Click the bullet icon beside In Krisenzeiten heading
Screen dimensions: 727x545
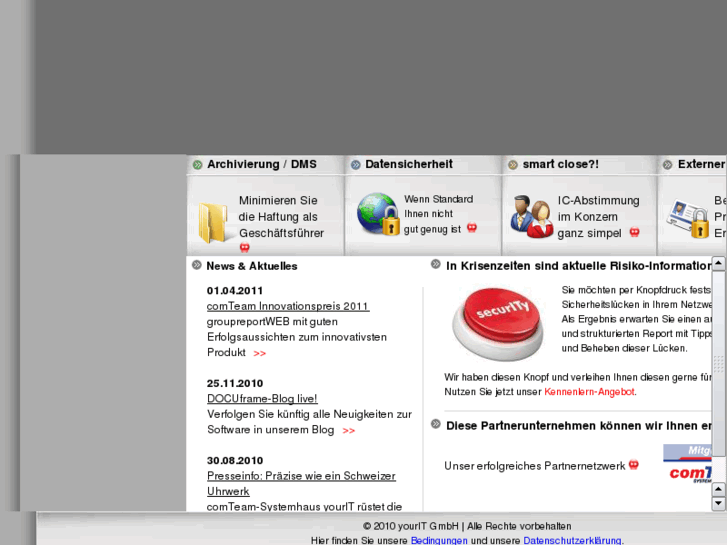click(x=435, y=264)
